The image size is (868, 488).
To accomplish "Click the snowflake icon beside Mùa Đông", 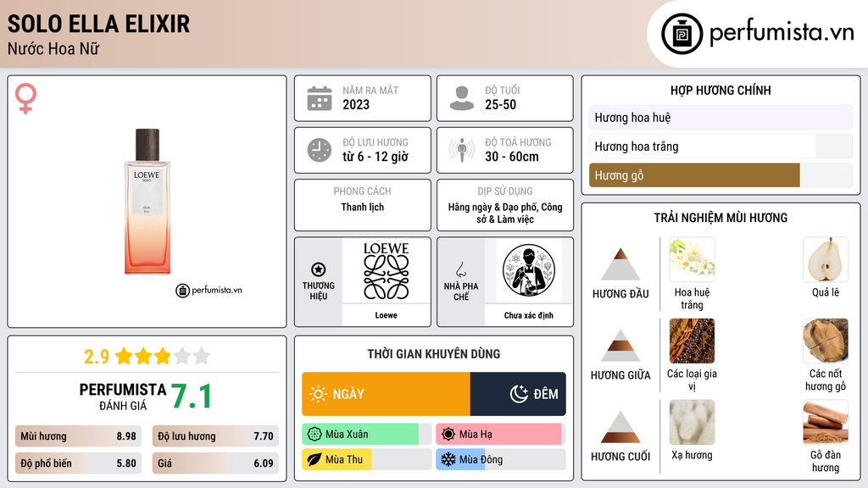I will 448,459.
